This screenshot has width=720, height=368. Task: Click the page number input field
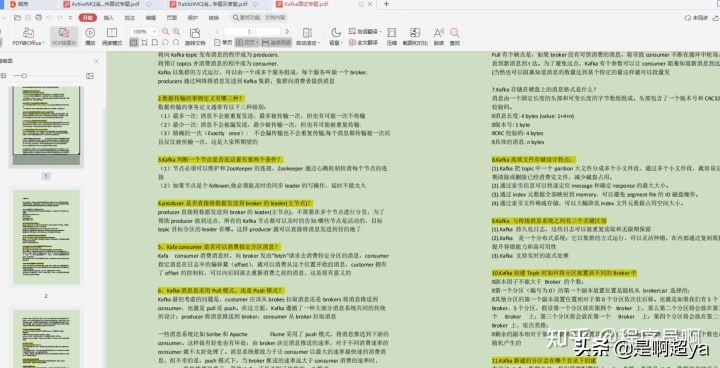point(252,32)
